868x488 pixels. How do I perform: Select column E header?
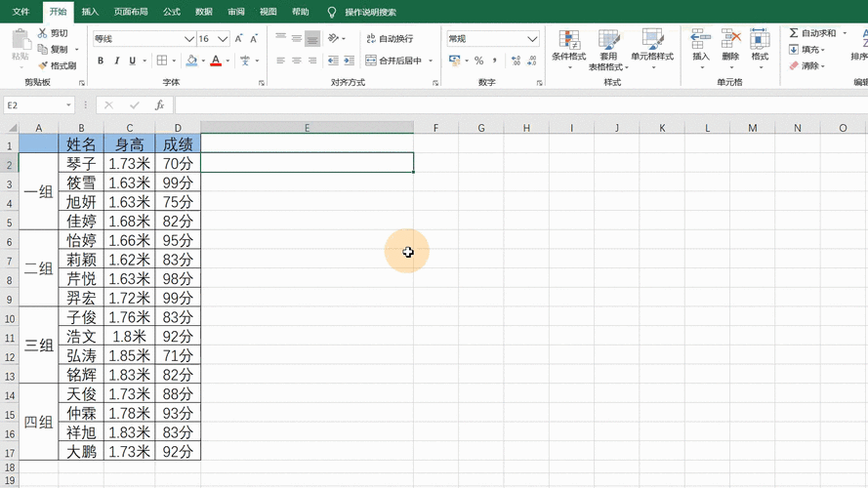307,128
